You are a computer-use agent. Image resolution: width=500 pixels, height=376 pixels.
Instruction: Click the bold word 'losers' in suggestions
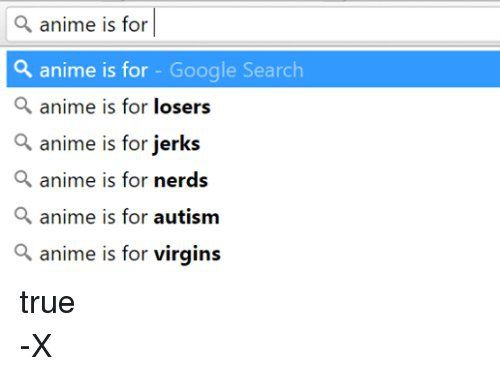point(182,107)
